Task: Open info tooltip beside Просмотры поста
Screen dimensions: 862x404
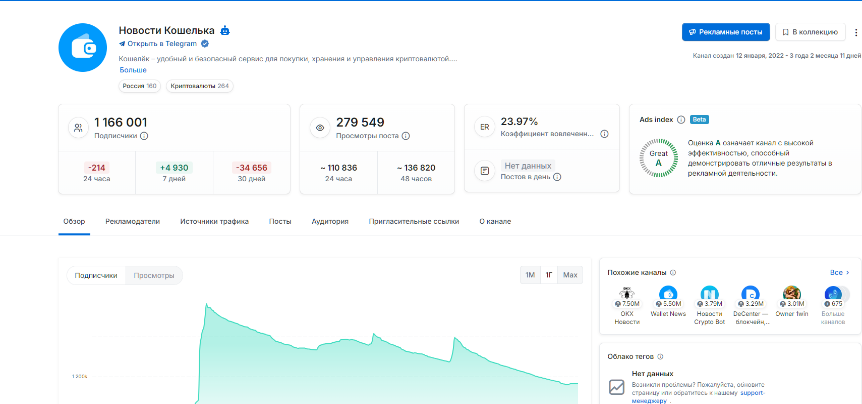Action: point(406,136)
